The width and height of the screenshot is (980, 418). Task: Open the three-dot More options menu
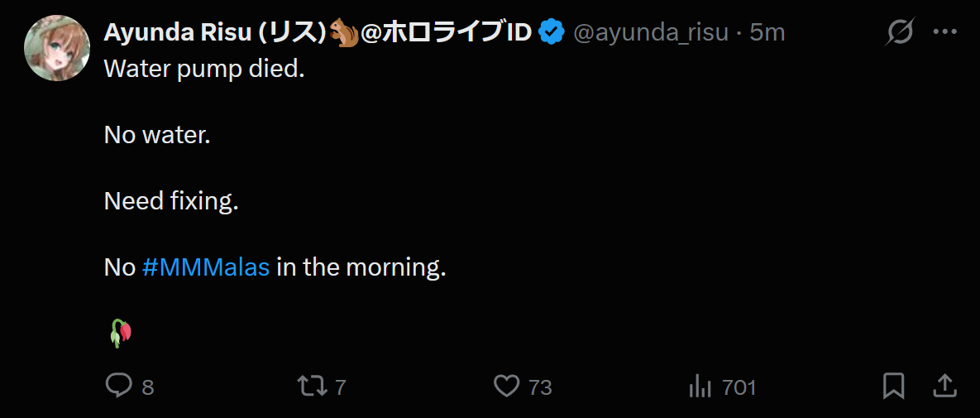click(x=944, y=31)
